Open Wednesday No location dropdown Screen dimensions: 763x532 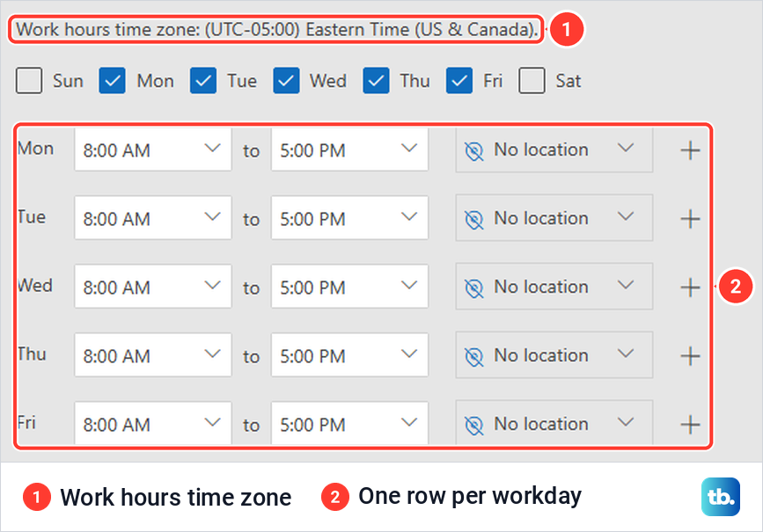pyautogui.click(x=554, y=287)
